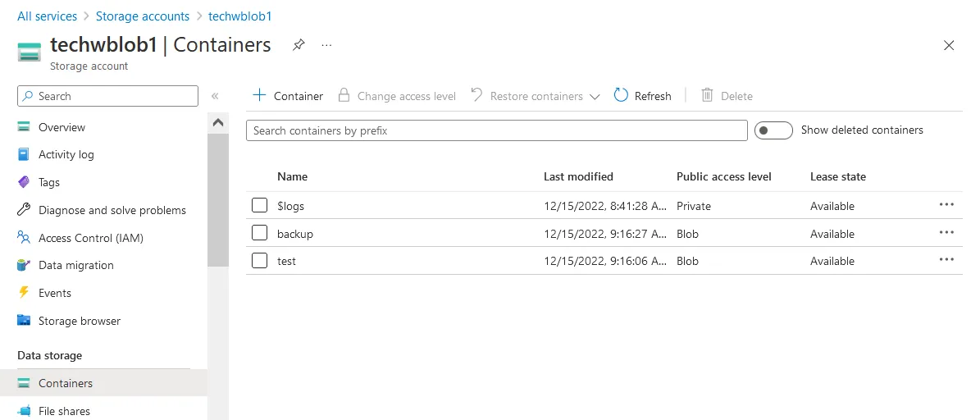
Task: Click the plus icon to add Container
Action: click(x=259, y=96)
